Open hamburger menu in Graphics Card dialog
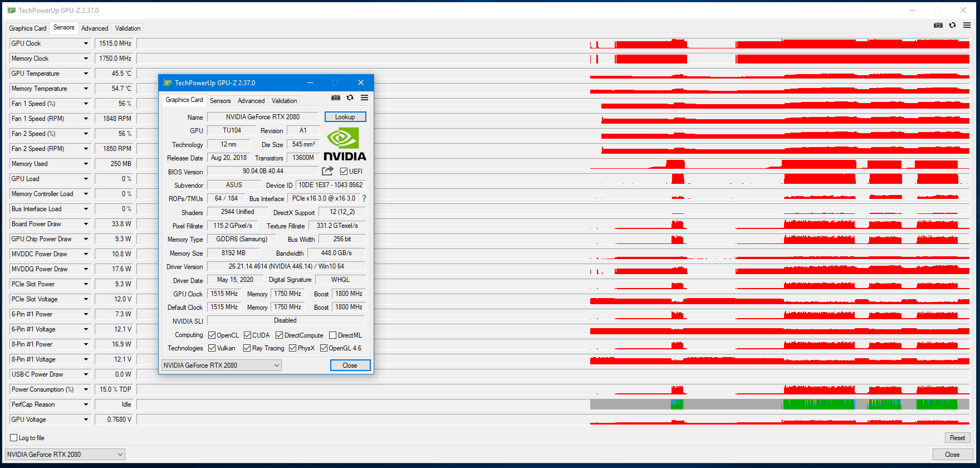This screenshot has height=468, width=980. point(365,97)
